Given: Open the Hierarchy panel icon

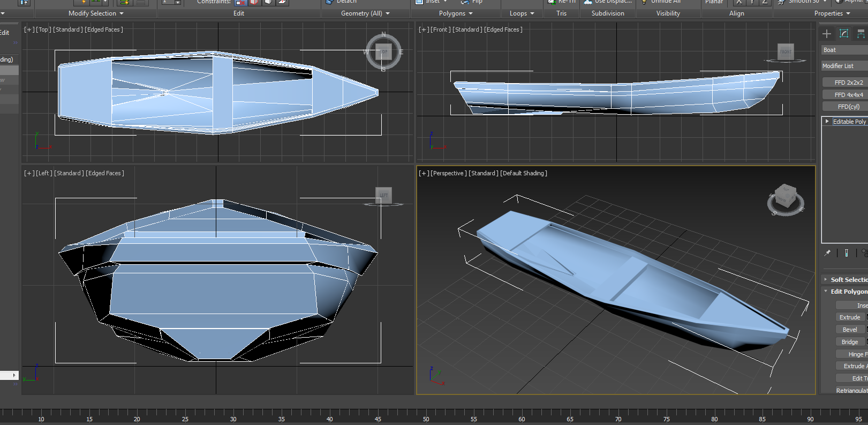Looking at the screenshot, I should [x=861, y=34].
